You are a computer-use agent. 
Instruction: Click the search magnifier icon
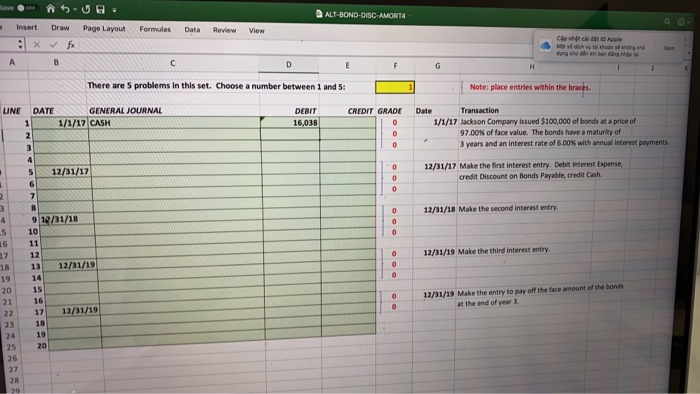[x=667, y=21]
